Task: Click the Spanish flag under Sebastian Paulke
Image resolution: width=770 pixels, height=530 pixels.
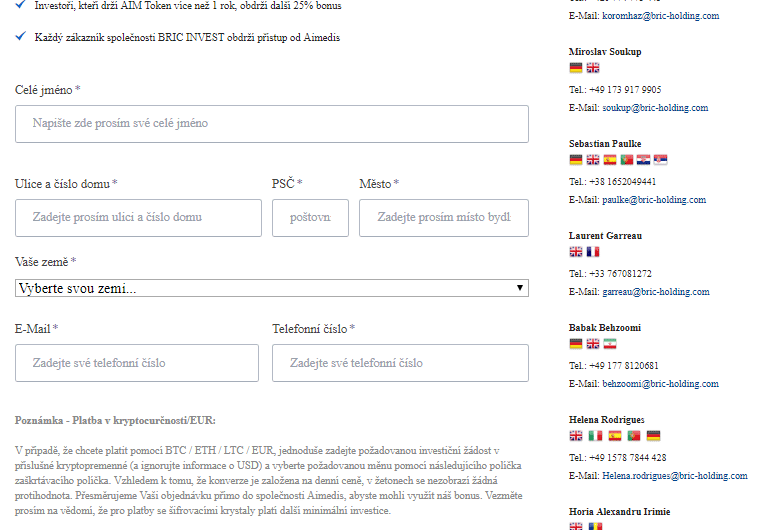Action: (610, 160)
